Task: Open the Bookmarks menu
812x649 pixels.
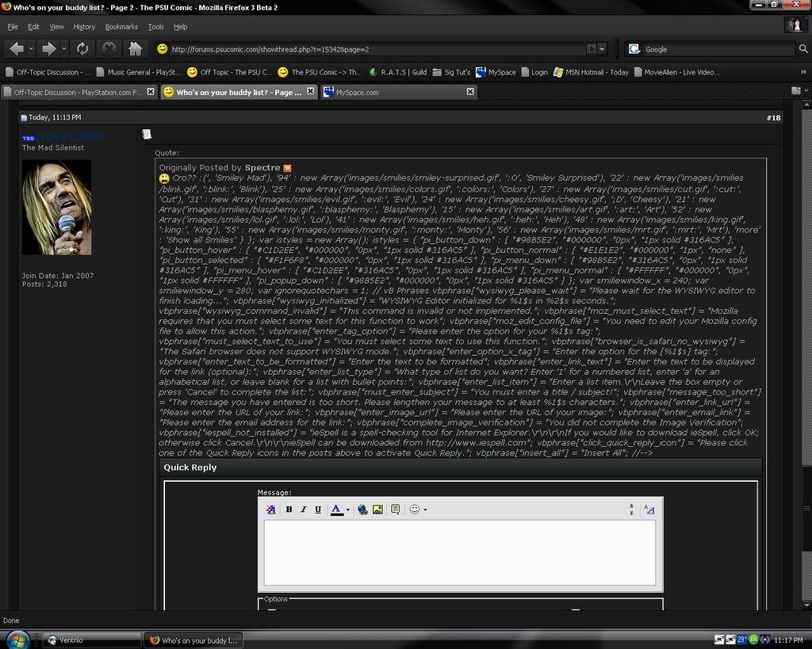Action: 121,26
